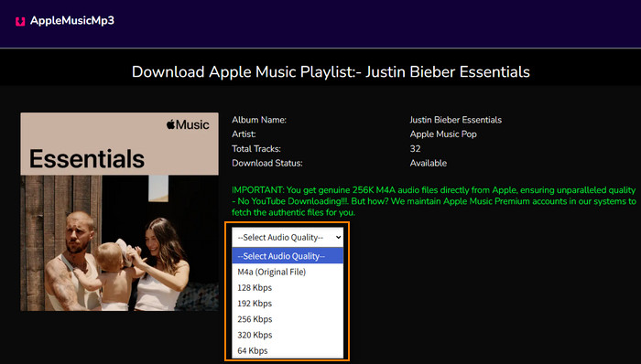Click the artist value Apple Music Pop

tap(443, 134)
